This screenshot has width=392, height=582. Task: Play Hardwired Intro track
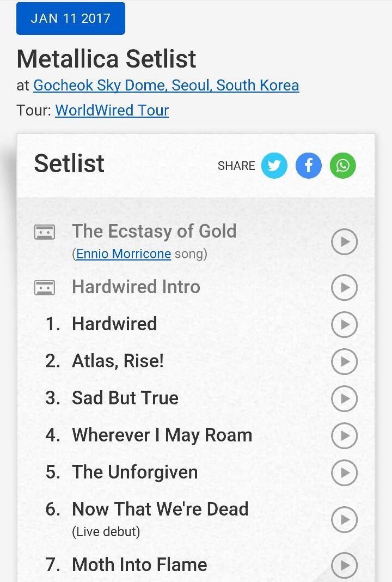[x=345, y=287]
